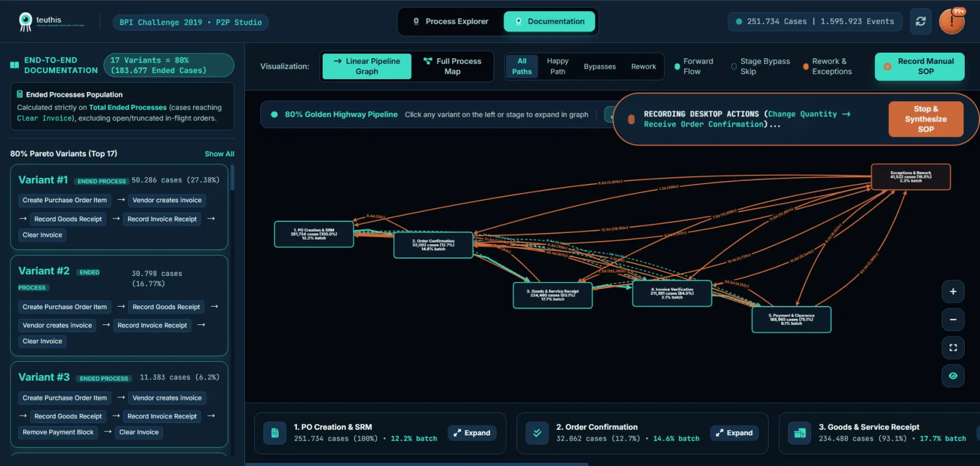Toggle the Forward Flow legend filter

694,66
